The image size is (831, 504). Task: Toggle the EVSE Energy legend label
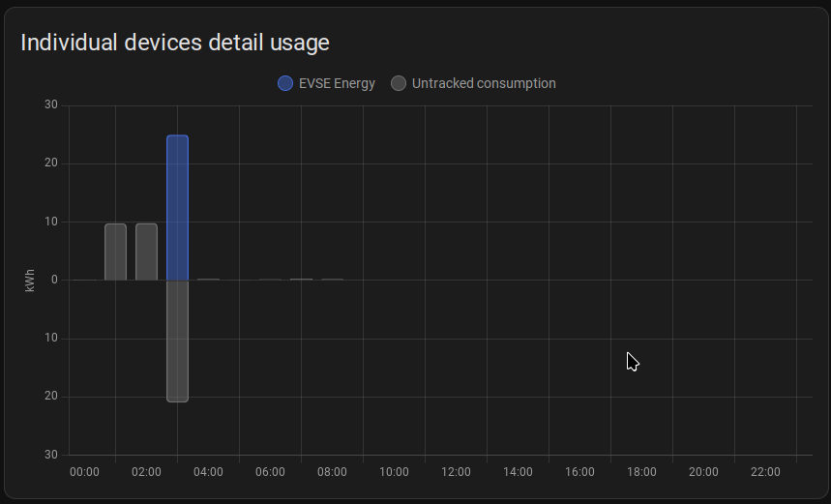tap(337, 83)
